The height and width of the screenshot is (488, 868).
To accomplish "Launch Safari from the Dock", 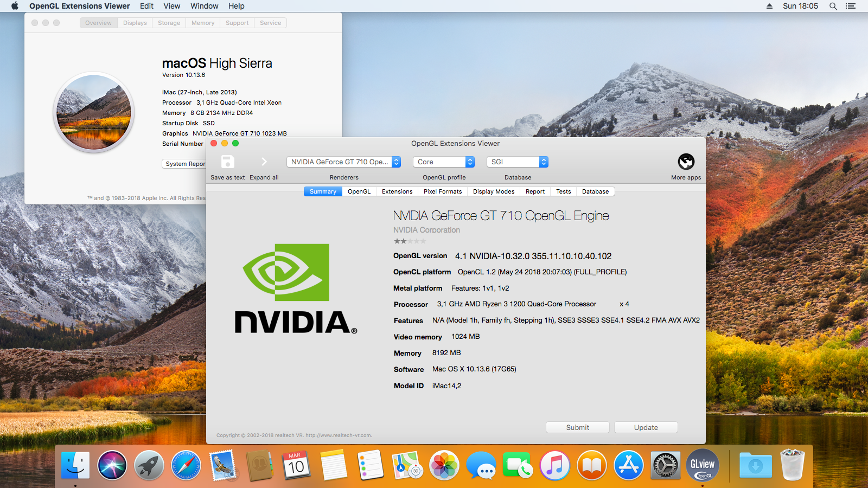I will click(186, 465).
